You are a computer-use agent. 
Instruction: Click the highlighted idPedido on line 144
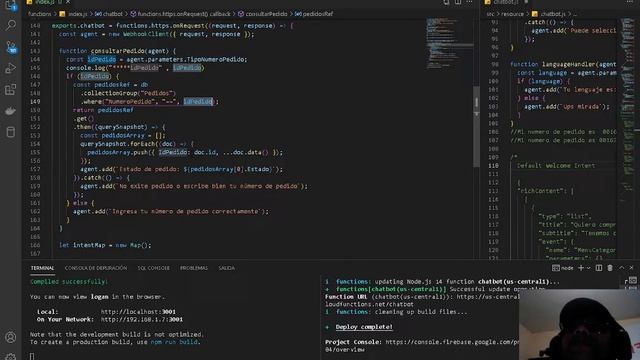(102, 60)
